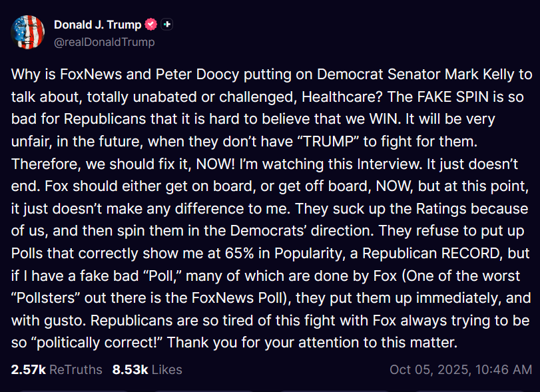
Task: View the 8.53k Likes count
Action: [148, 369]
